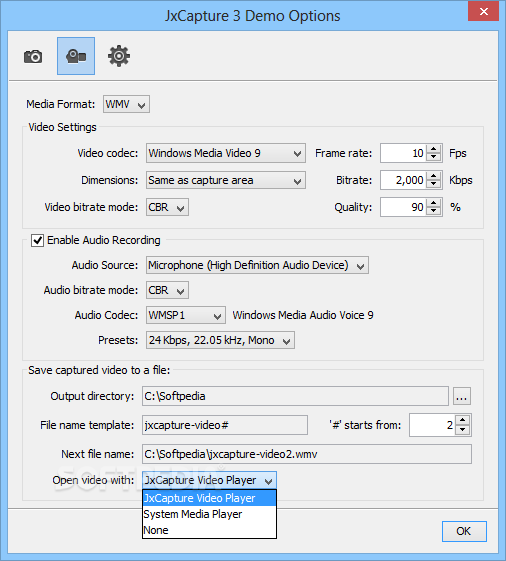Click the '#' starts from field
The image size is (506, 561).
pos(432,425)
